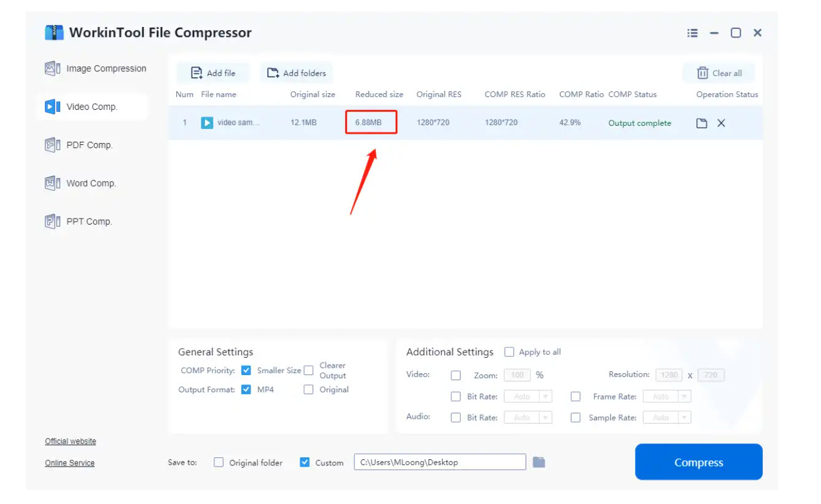Click the Output complete status text
The width and height of the screenshot is (821, 504).
(x=640, y=123)
